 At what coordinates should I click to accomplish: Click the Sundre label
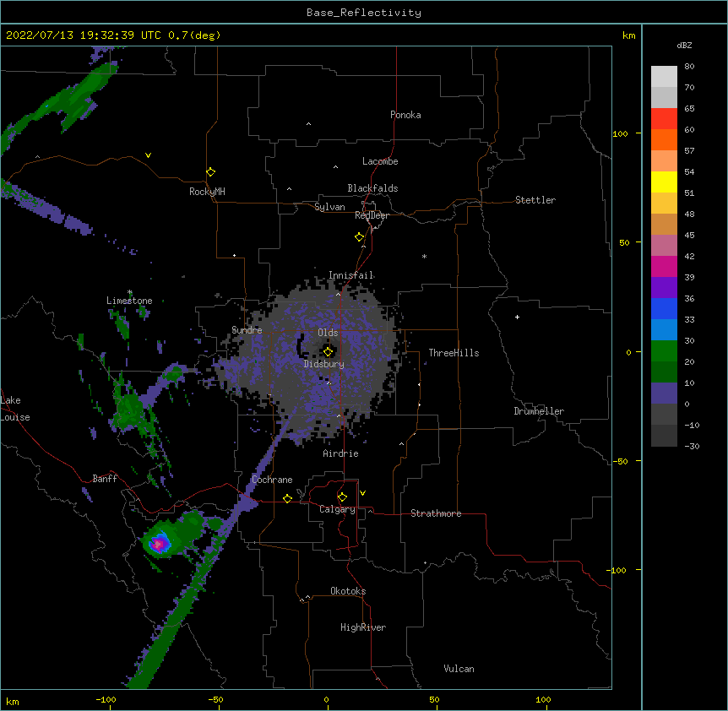point(247,330)
